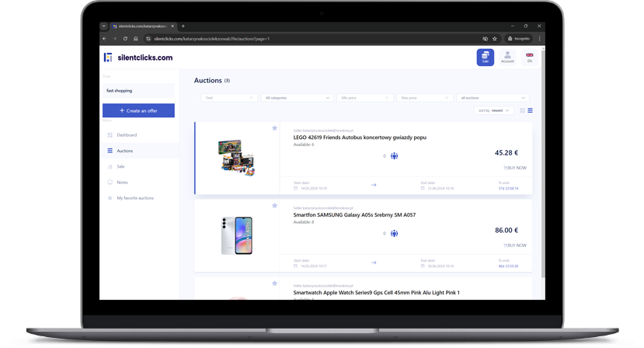Switch to list view layout

pyautogui.click(x=531, y=110)
